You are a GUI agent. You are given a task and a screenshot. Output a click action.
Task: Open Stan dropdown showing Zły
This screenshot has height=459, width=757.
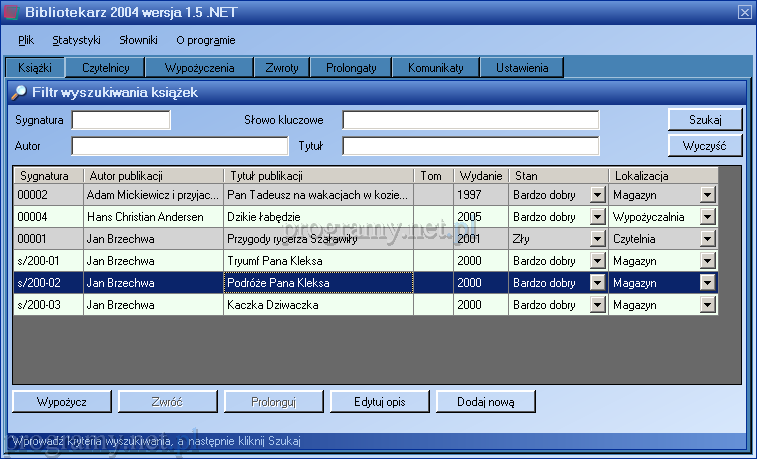(598, 238)
